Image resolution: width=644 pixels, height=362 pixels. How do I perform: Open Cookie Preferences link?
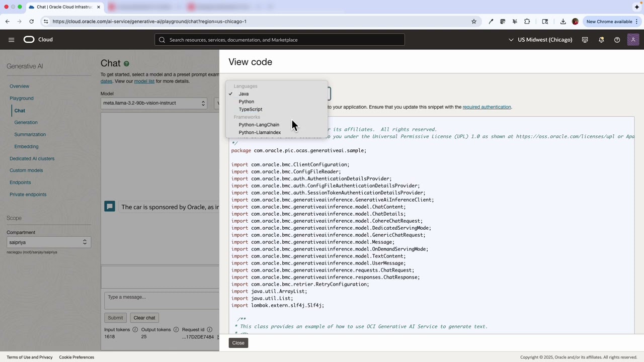pos(76,357)
